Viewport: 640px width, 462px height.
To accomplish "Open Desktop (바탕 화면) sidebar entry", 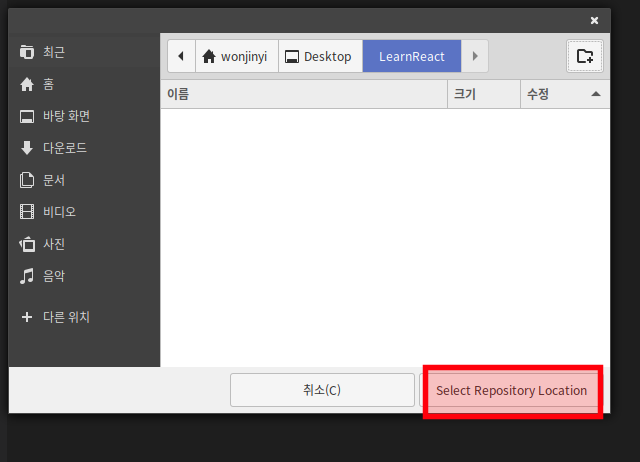I will [x=84, y=116].
